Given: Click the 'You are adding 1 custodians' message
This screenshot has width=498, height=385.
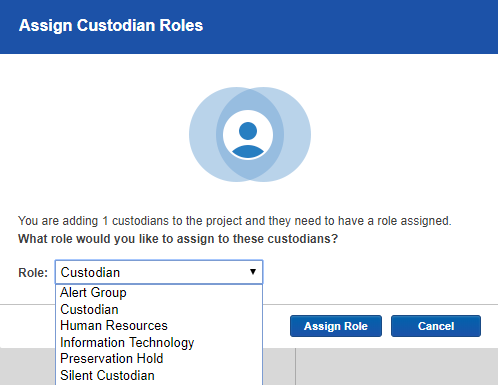Looking at the screenshot, I should click(x=235, y=221).
